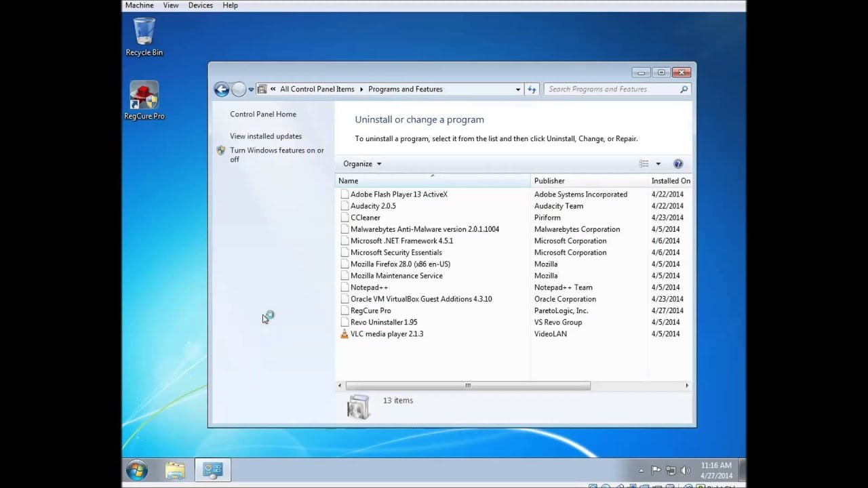
Task: Sort by the Name column header
Action: coord(433,181)
